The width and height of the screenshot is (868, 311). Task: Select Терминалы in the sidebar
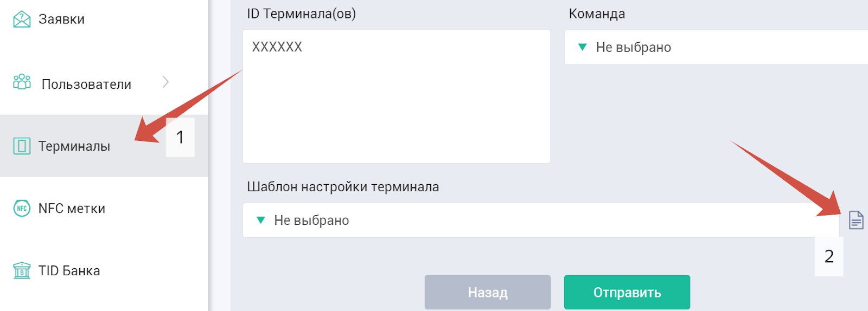point(104,146)
